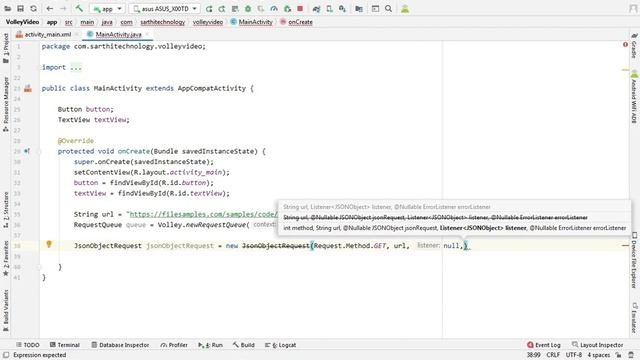Click the yellow lightbulb quick-fix icon
The image size is (640, 360).
click(49, 244)
